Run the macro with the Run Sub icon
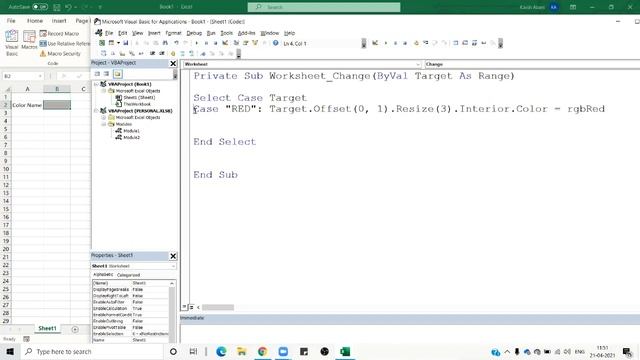The height and width of the screenshot is (360, 640). click(196, 43)
